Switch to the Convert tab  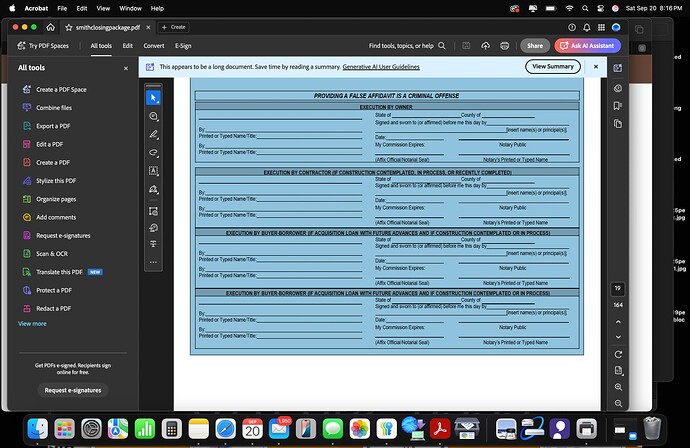(154, 46)
